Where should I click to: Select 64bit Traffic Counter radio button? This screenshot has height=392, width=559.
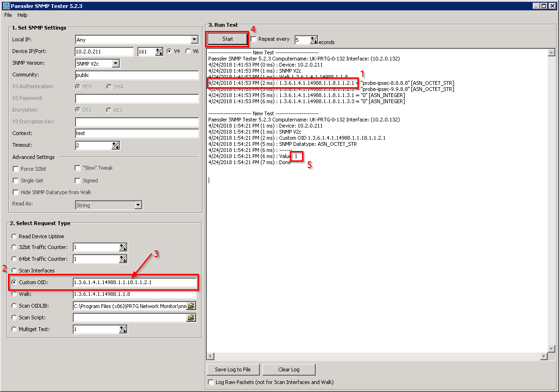(14, 259)
